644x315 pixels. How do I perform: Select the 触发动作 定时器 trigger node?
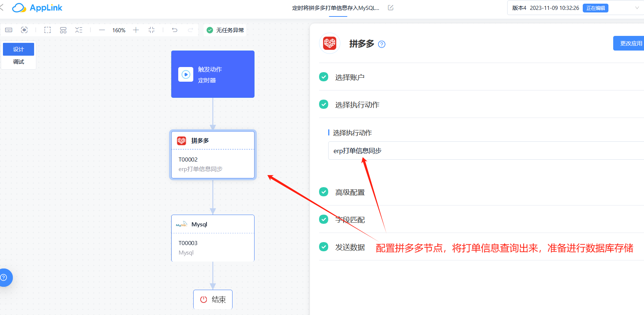(x=213, y=74)
